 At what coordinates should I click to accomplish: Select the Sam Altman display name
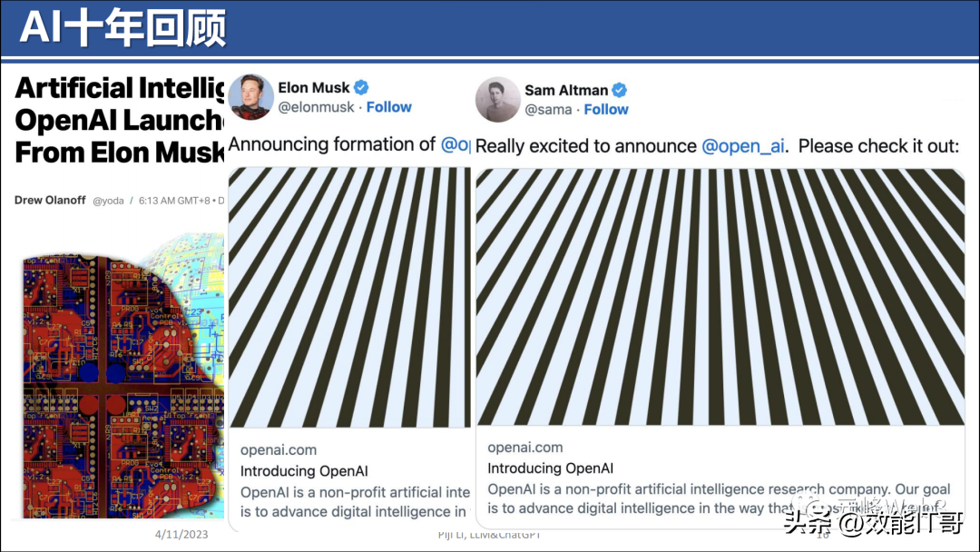tap(566, 90)
